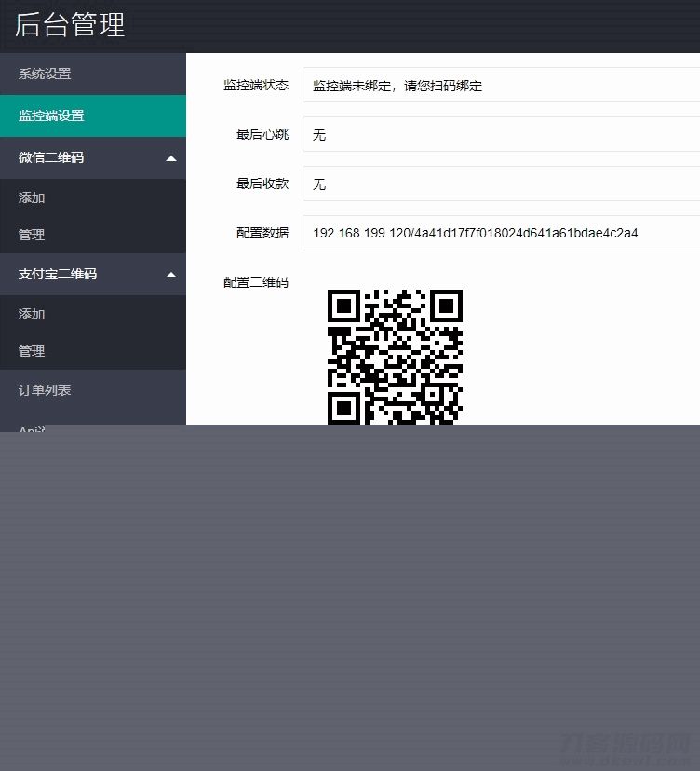Select the 监控端设置 sidebar item
Viewport: 700px width, 771px height.
click(51, 115)
